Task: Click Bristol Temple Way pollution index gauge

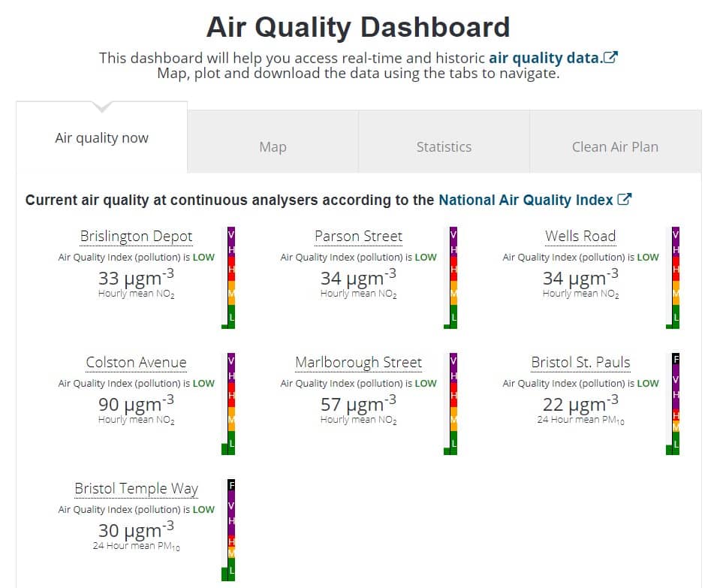Action: pos(228,530)
